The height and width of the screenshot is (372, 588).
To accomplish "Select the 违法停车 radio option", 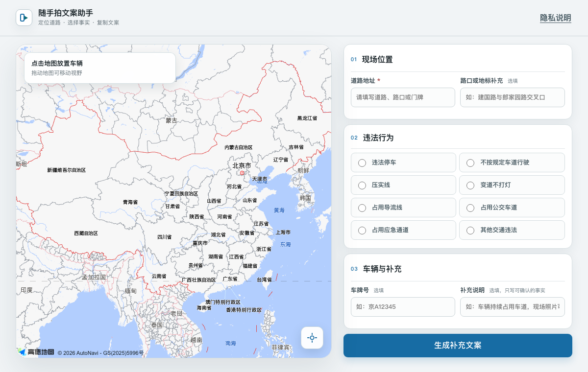I will pos(403,163).
